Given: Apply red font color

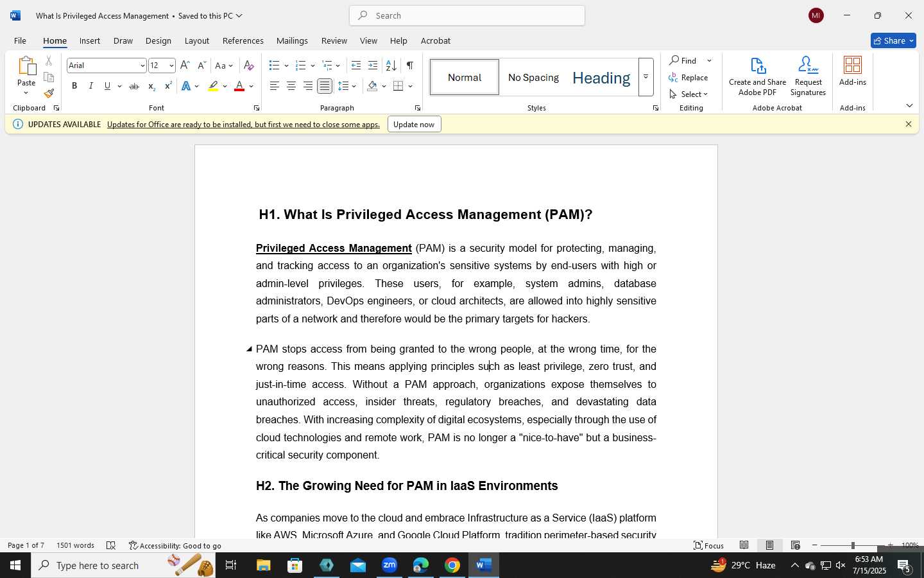Looking at the screenshot, I should (x=239, y=86).
